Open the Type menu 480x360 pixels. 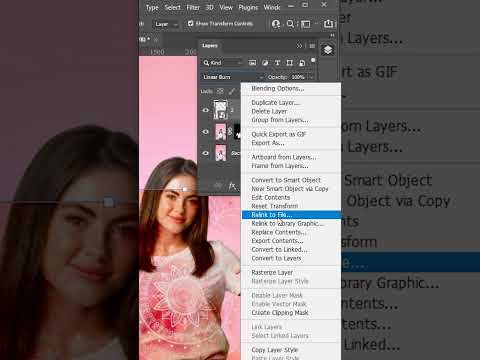coord(152,8)
